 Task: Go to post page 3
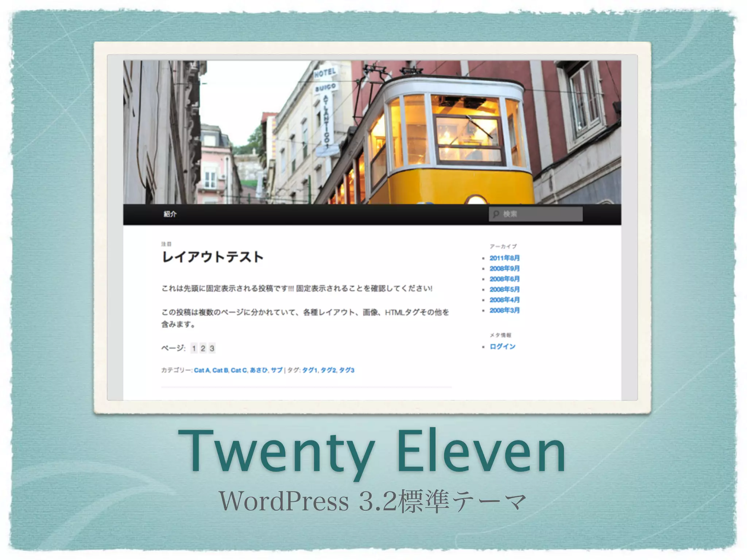coord(212,348)
